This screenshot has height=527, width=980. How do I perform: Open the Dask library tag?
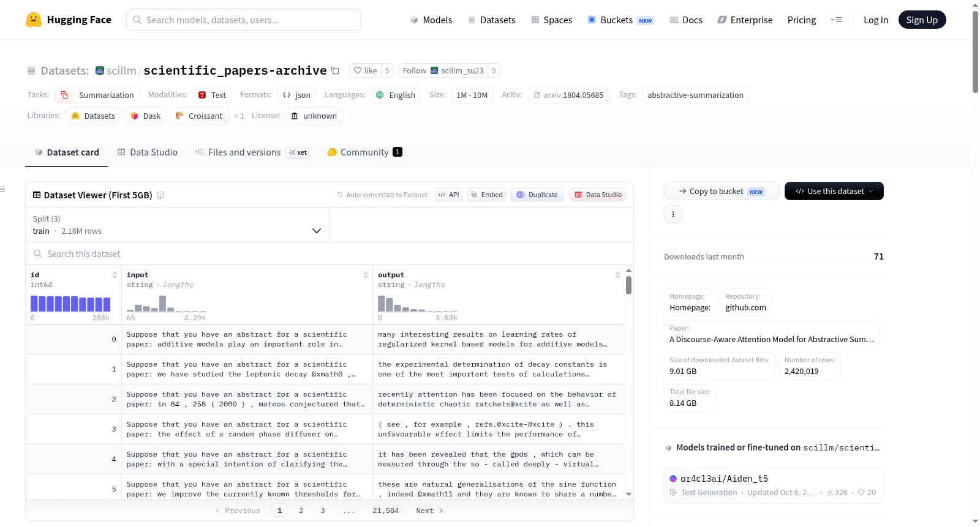(x=145, y=116)
